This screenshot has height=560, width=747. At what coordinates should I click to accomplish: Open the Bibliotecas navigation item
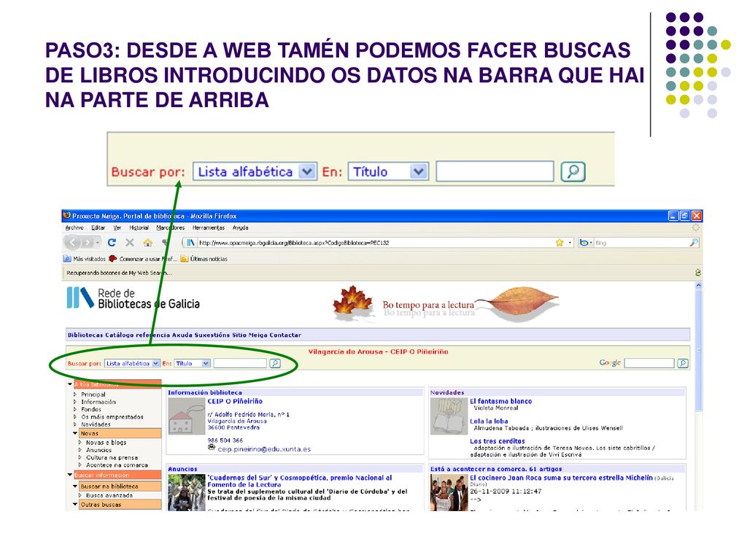[x=85, y=335]
